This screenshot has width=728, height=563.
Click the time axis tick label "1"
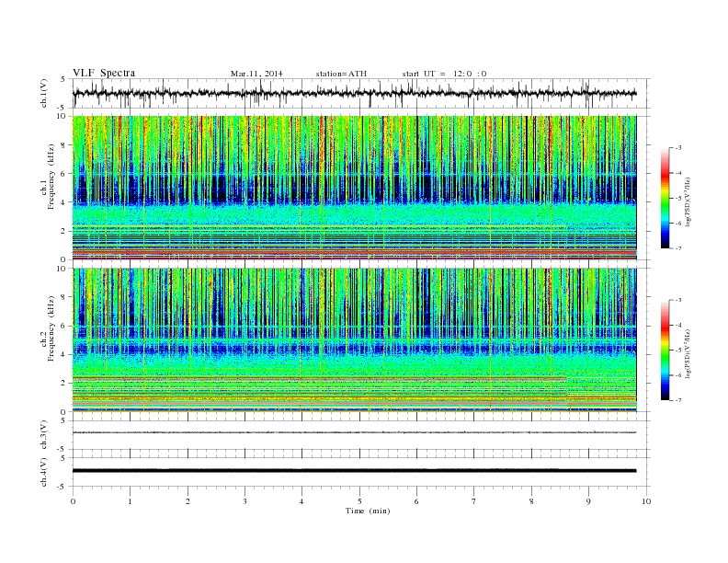130,501
